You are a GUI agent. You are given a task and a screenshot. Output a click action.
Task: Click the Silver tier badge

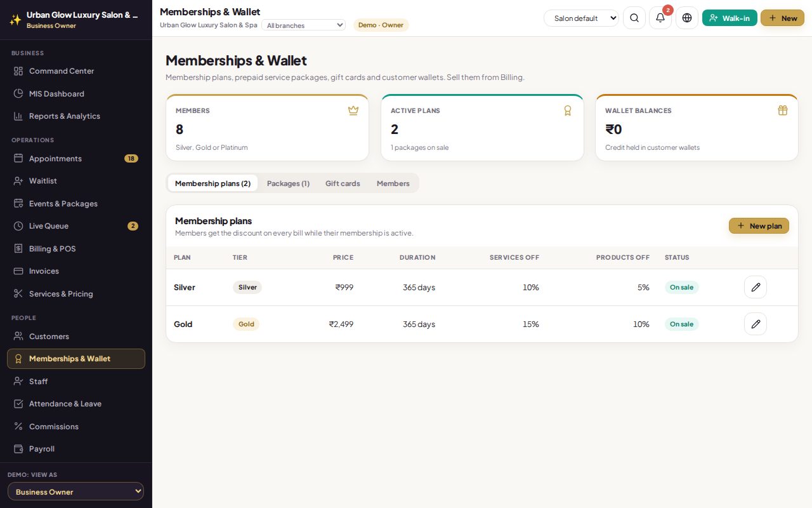point(247,287)
